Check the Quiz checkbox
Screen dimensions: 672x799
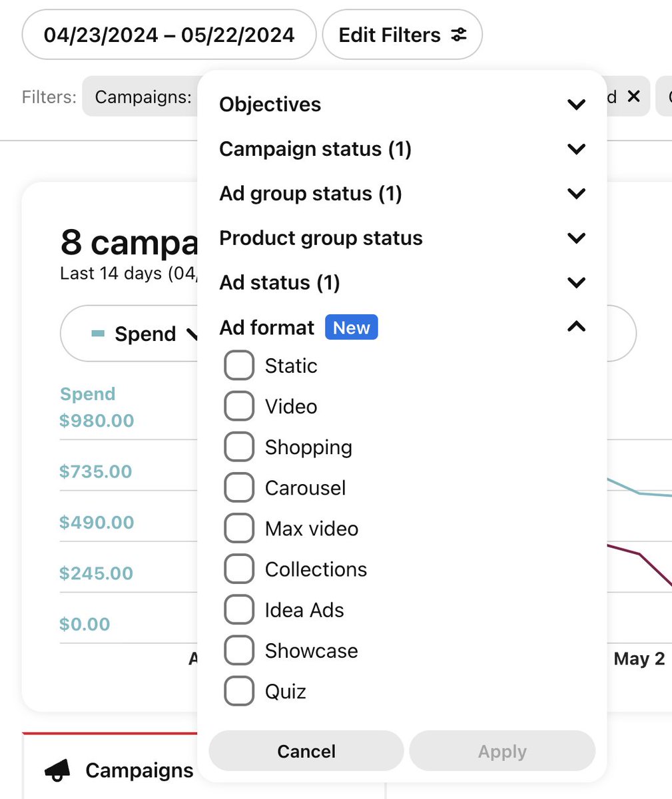239,690
